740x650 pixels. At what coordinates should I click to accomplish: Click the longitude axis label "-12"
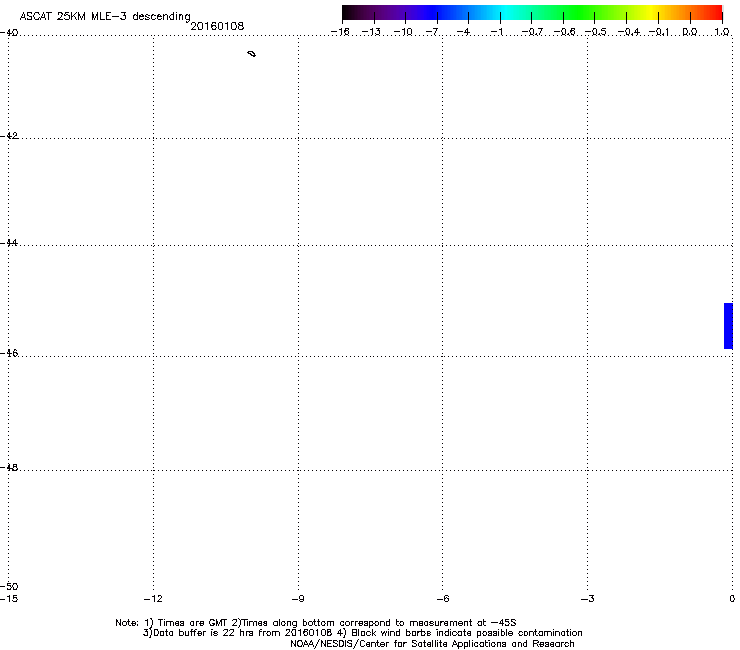pos(153,599)
